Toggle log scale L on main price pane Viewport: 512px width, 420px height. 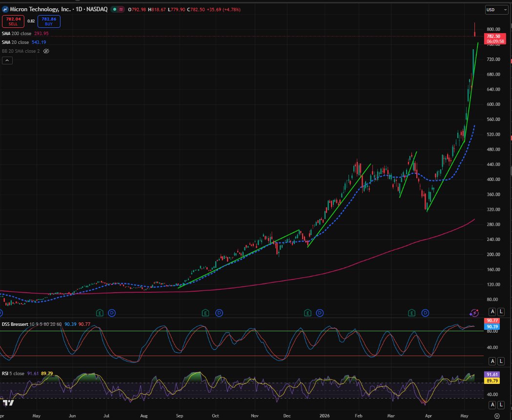click(x=501, y=312)
